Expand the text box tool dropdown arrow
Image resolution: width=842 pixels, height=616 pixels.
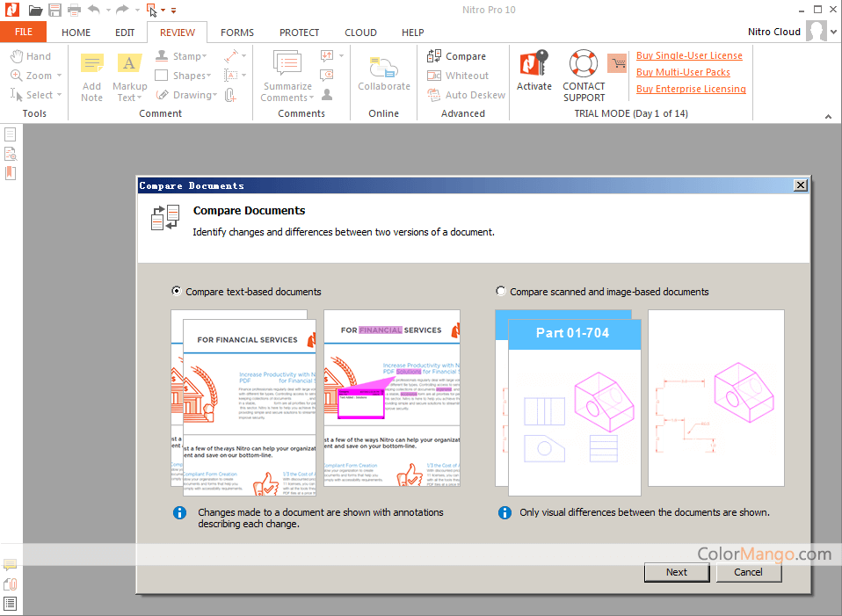[x=243, y=75]
